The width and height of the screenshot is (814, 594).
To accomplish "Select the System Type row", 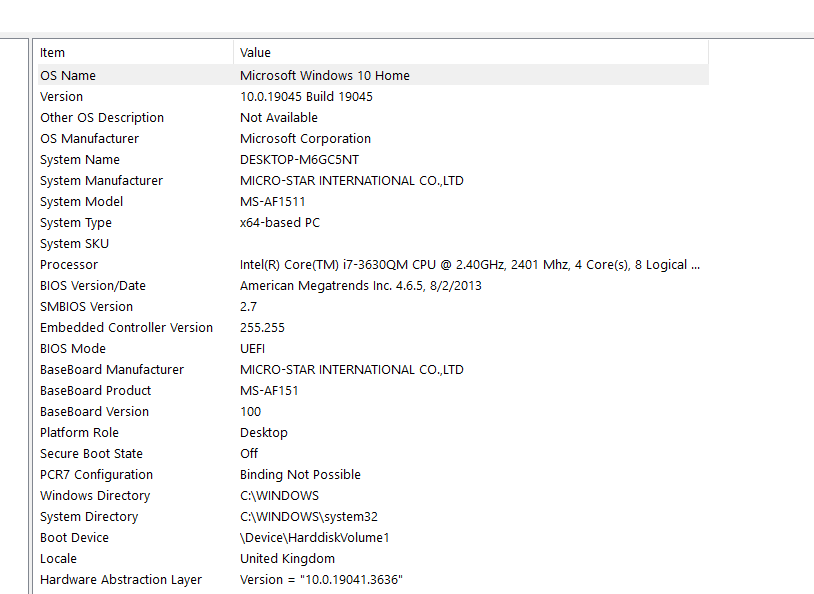I will 373,222.
